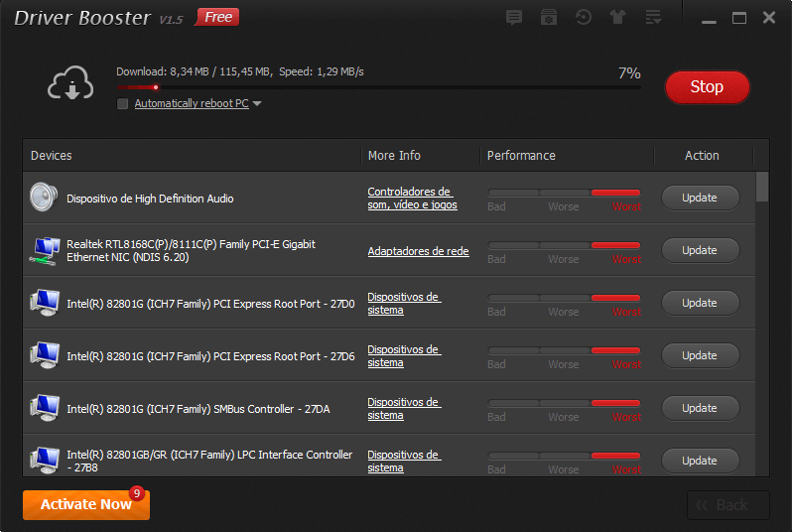Click the monitor icon for Root Port 27D6

coord(45,355)
